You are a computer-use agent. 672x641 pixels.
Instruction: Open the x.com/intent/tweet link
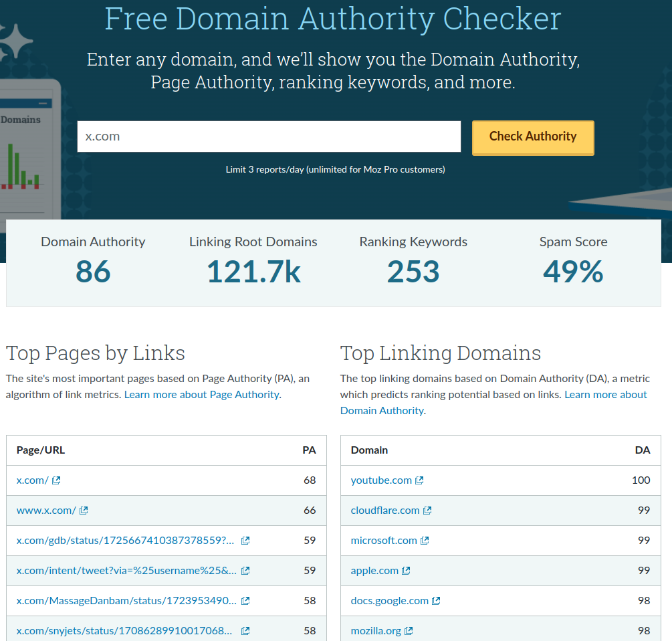pyautogui.click(x=126, y=570)
